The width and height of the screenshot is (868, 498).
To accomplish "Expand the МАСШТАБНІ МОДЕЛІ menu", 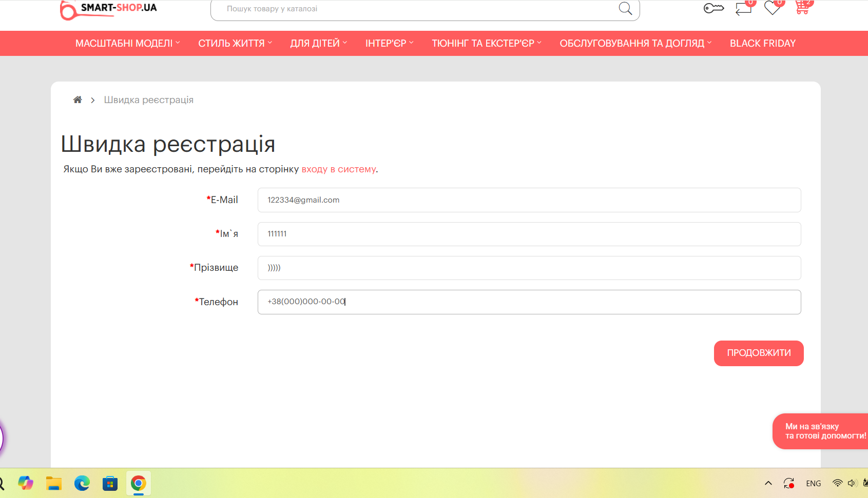I will (127, 44).
